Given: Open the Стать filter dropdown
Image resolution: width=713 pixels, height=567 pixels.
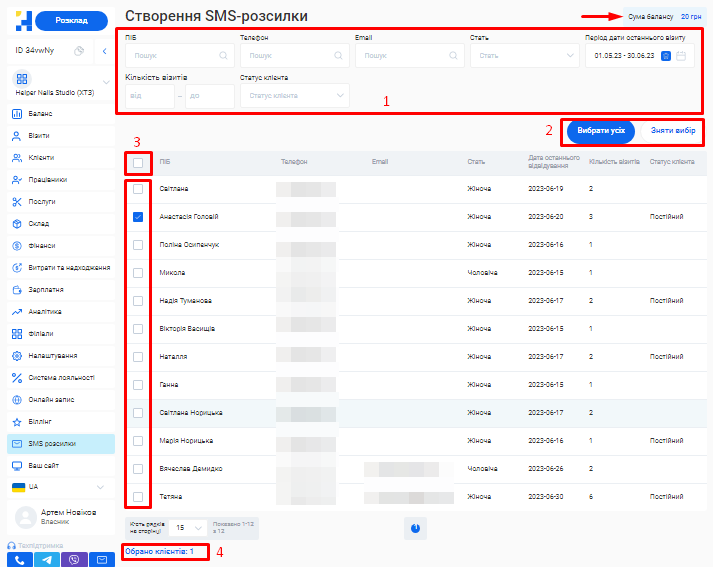Looking at the screenshot, I should [522, 56].
